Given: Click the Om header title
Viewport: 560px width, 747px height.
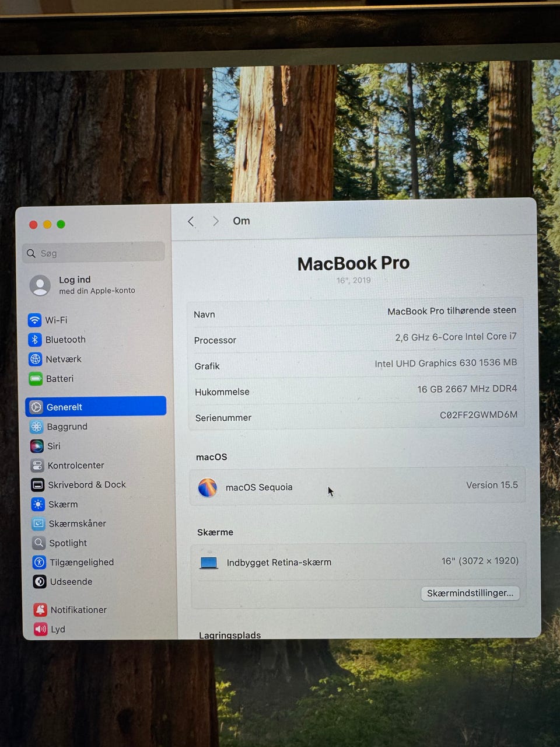Looking at the screenshot, I should click(x=242, y=221).
